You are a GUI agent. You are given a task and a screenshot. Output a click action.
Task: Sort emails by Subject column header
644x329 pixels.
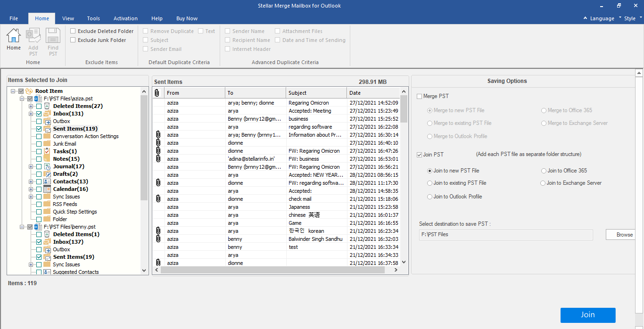click(316, 93)
